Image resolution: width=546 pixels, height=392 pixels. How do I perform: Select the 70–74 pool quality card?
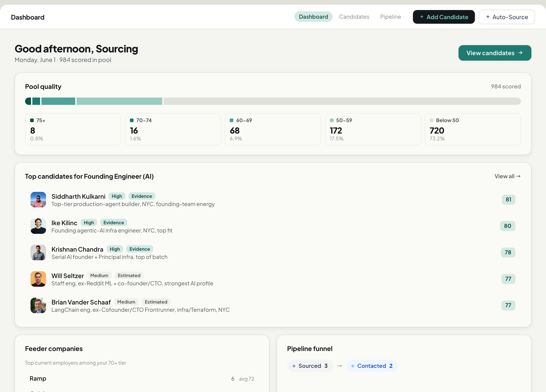[x=173, y=129]
